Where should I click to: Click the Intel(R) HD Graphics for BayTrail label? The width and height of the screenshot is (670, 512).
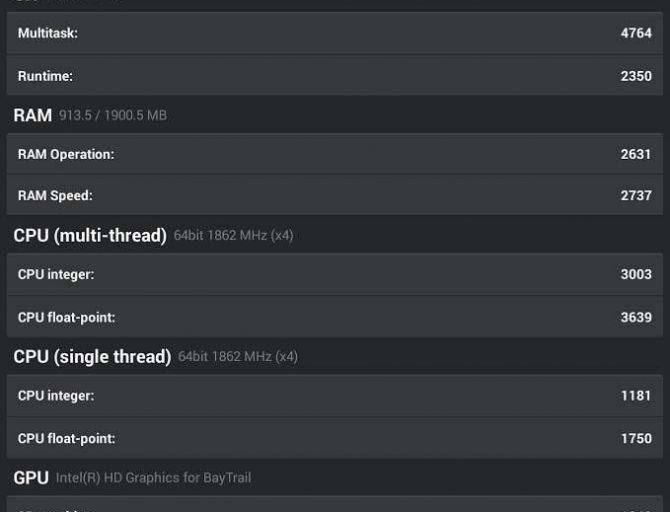tap(153, 478)
